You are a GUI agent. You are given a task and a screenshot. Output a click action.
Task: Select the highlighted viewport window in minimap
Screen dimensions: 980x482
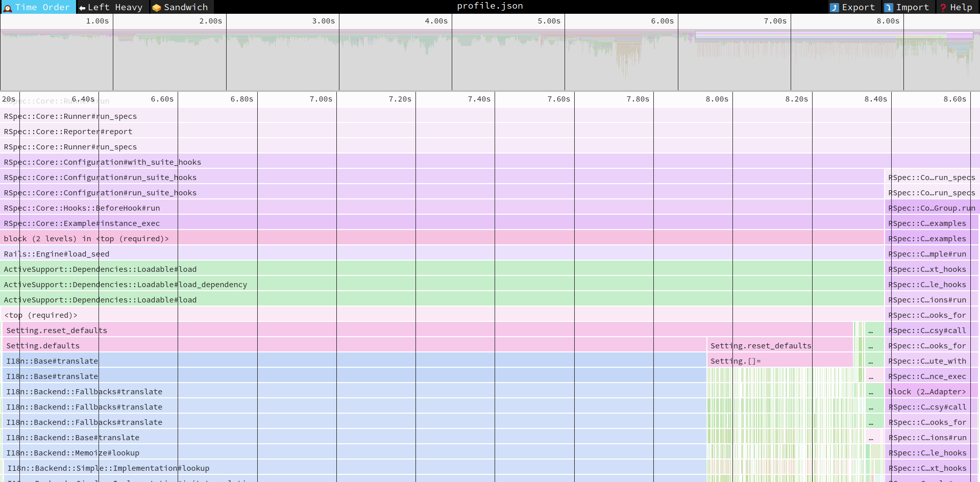pyautogui.click(x=834, y=35)
